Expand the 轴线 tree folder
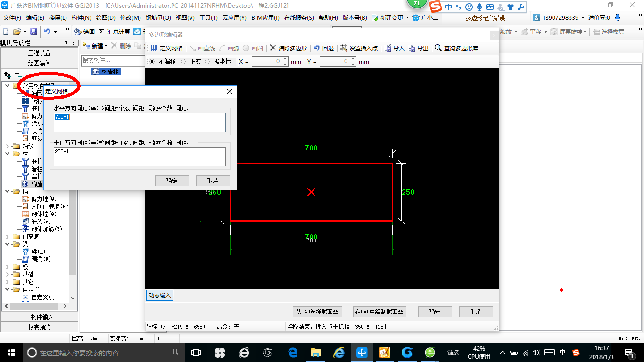Screen dimensions: 644x362 (8, 146)
